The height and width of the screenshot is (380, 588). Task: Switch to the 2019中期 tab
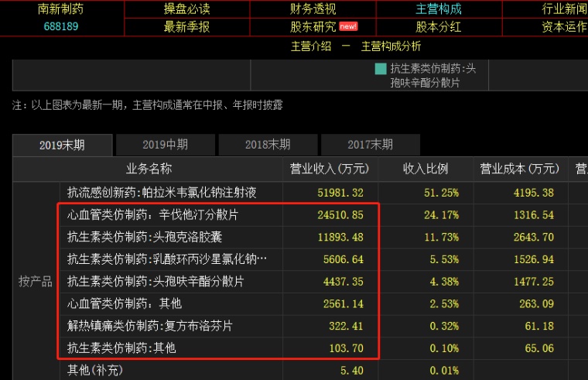(x=166, y=145)
